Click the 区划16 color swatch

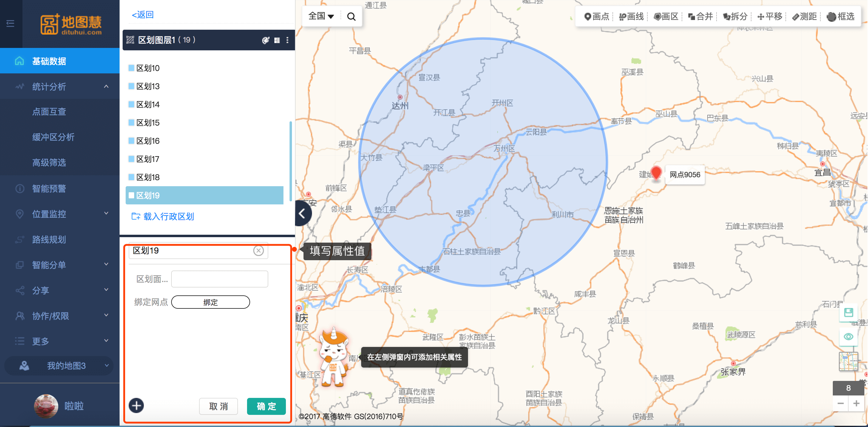131,141
